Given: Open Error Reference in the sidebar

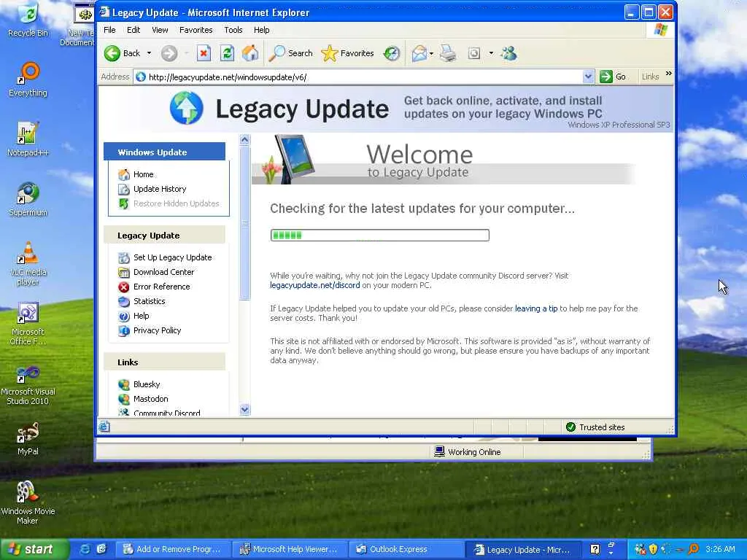Looking at the screenshot, I should 161,287.
